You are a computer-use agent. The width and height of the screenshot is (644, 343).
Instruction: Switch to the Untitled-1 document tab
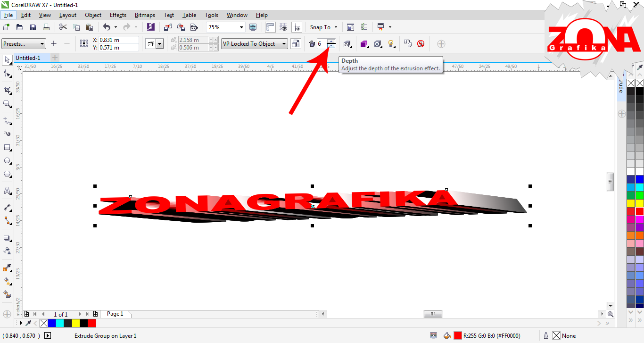pyautogui.click(x=28, y=58)
